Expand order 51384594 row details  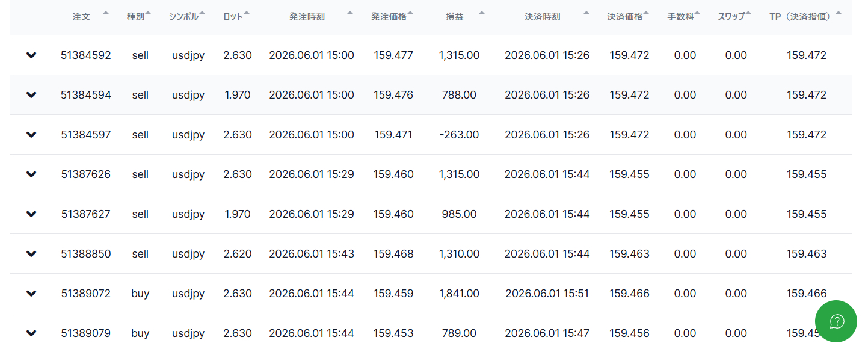pos(31,95)
